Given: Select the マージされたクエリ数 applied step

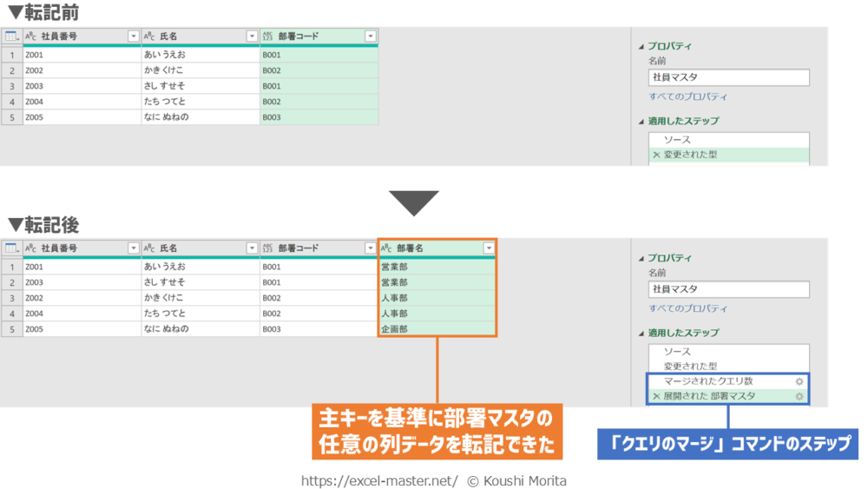Looking at the screenshot, I should point(708,381).
